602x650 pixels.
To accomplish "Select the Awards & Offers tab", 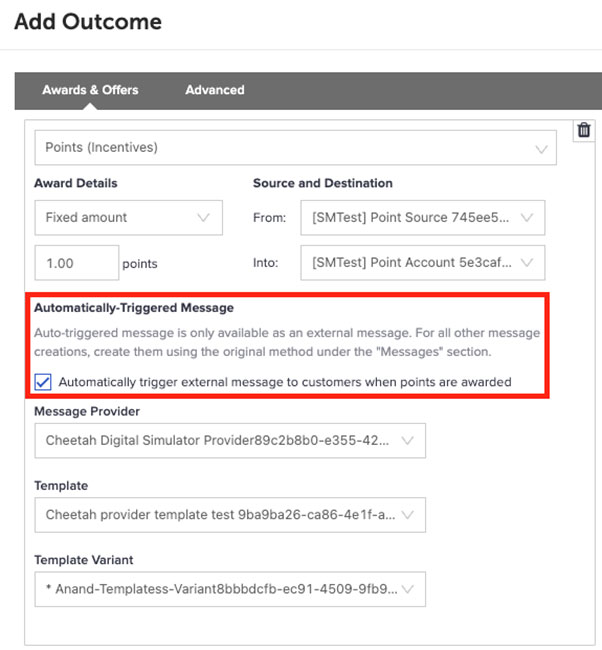I will pyautogui.click(x=90, y=90).
